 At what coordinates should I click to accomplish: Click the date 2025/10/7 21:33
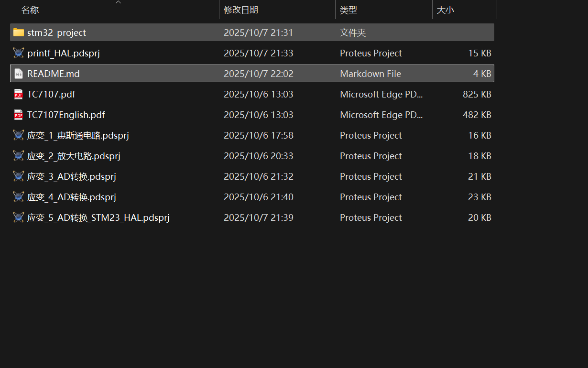[x=258, y=53]
